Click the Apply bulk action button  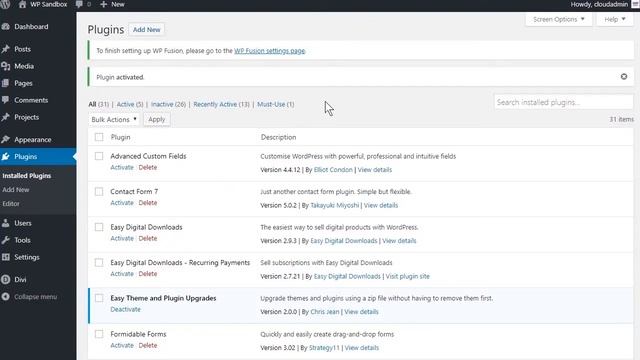[157, 120]
